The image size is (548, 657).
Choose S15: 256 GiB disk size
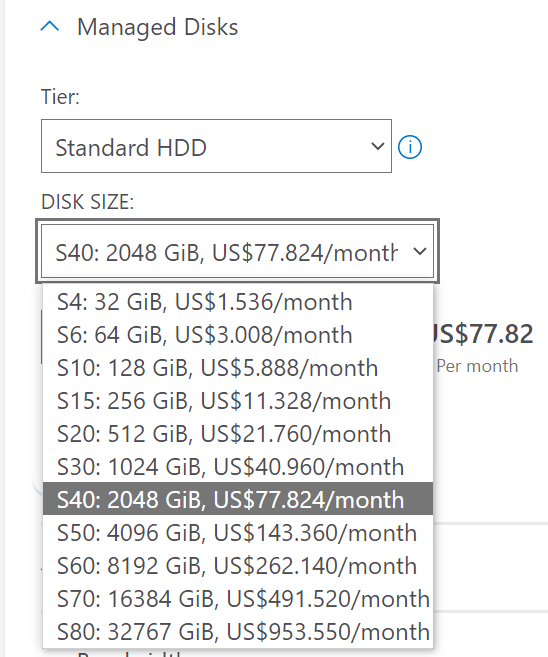238,401
